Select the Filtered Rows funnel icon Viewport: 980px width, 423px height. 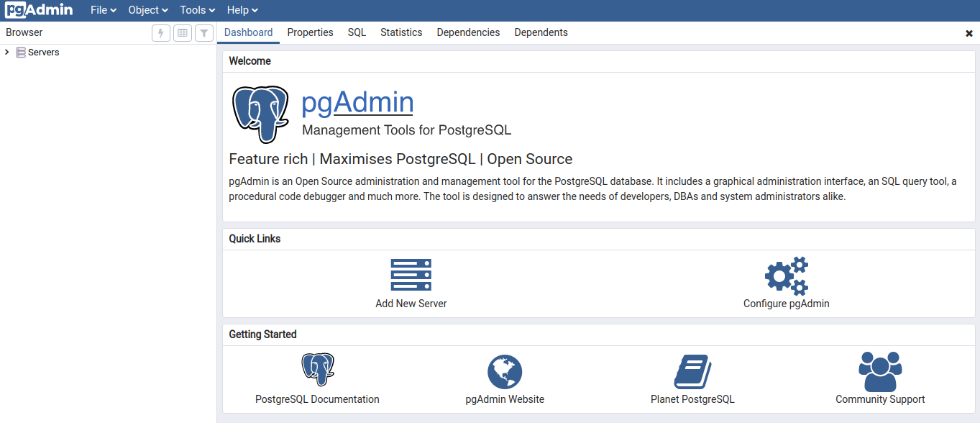click(203, 32)
